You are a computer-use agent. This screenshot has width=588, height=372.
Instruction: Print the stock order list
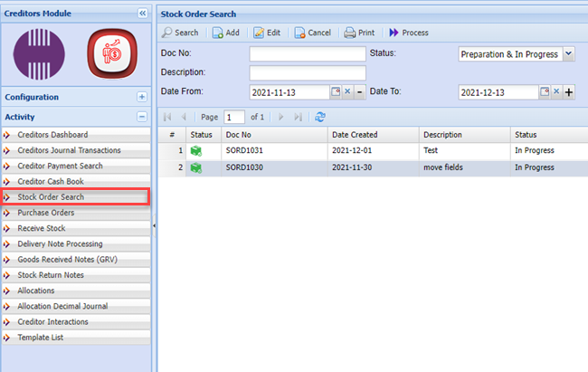click(x=359, y=33)
